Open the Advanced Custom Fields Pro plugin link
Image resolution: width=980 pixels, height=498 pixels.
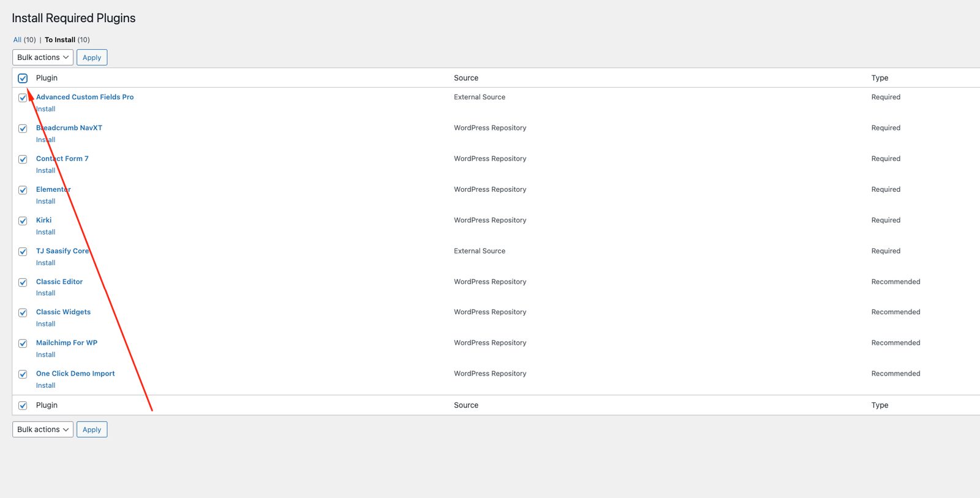(x=85, y=97)
